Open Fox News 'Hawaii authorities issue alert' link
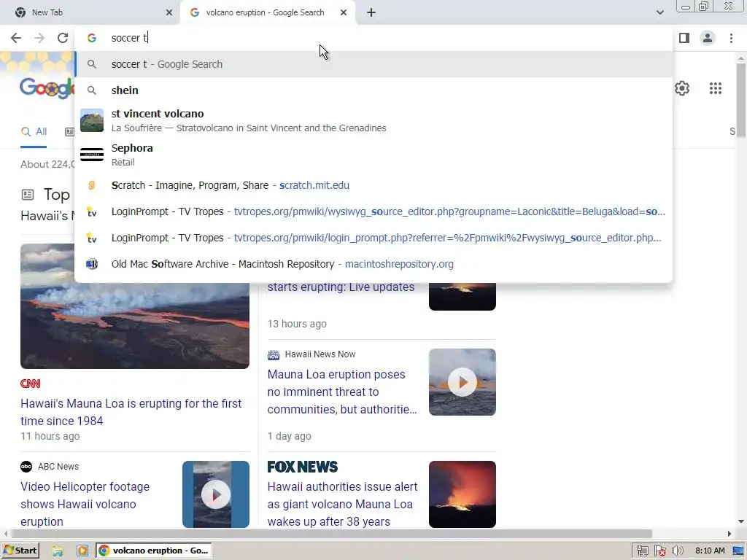 pyautogui.click(x=342, y=504)
